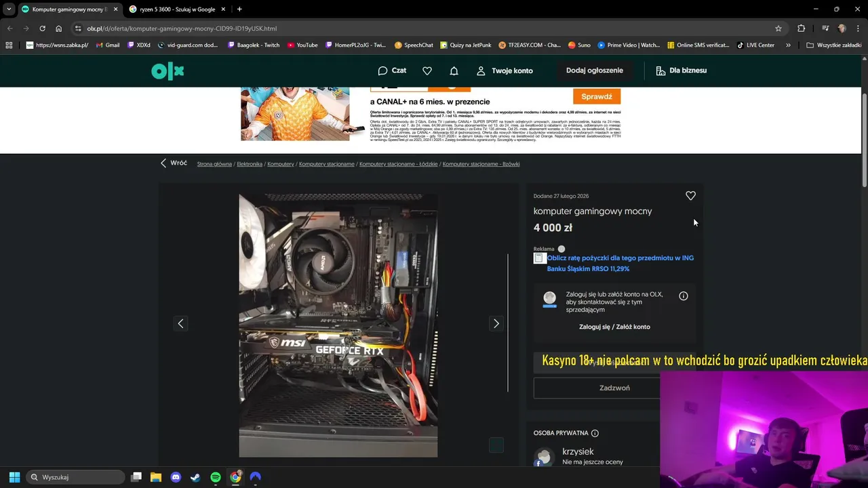
Task: Open Komputery stacjonarne - Łódzkie breadcrumb
Action: click(x=399, y=164)
